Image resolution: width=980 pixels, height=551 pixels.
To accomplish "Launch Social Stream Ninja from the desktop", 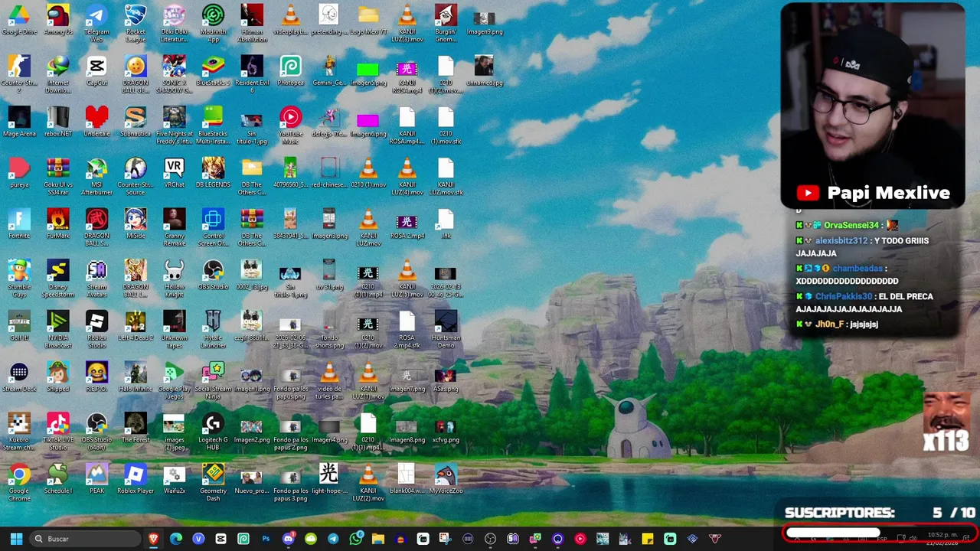I will point(213,380).
